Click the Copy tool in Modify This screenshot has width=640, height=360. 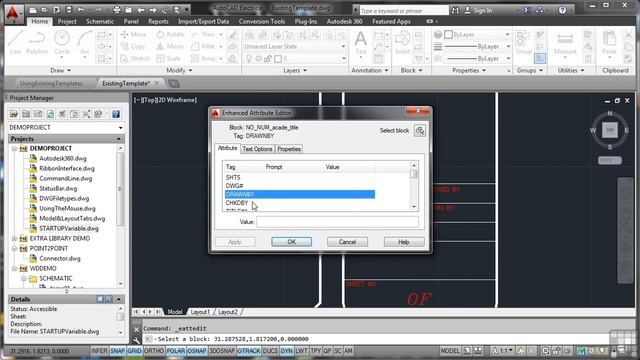pyautogui.click(x=133, y=47)
